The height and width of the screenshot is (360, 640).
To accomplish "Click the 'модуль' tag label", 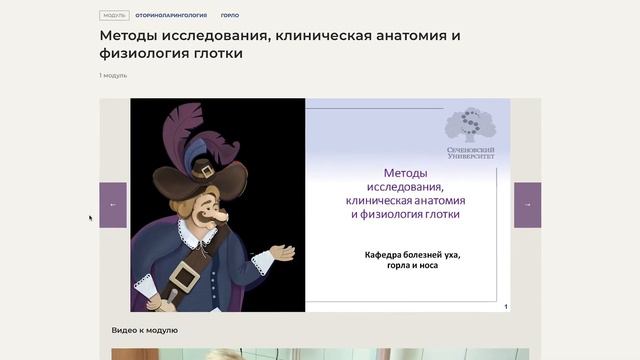I will [x=114, y=16].
